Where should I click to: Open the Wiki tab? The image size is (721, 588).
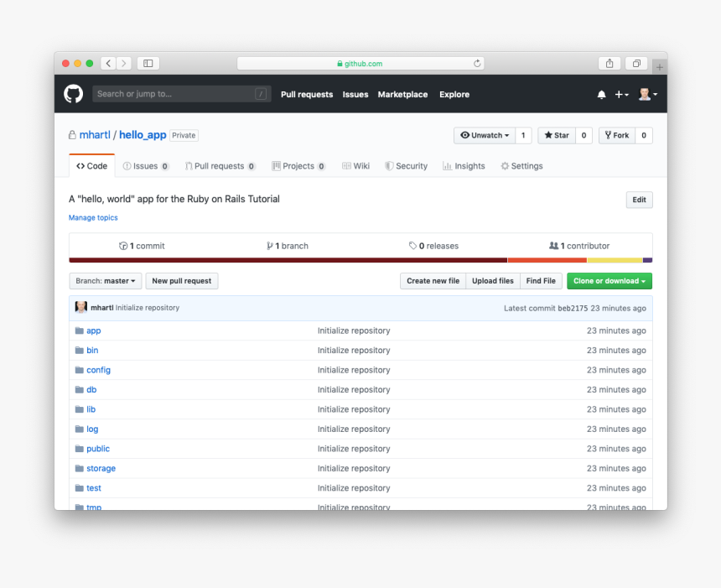356,166
